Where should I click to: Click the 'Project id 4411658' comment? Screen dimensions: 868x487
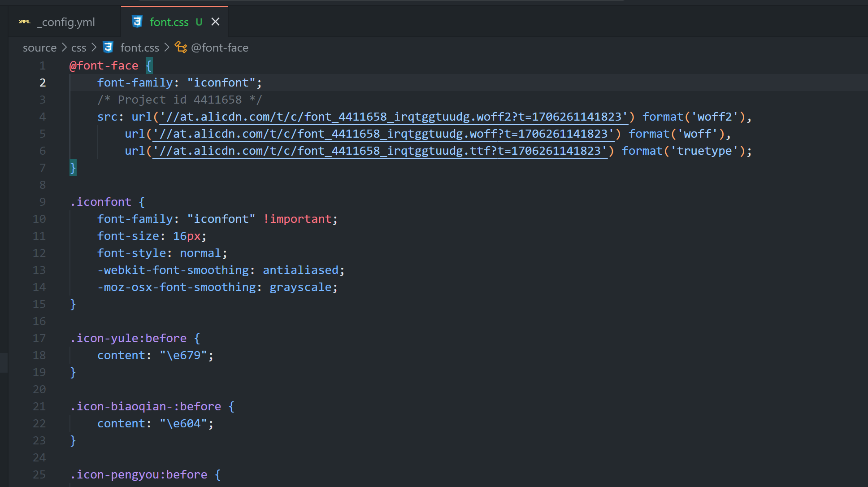coord(180,100)
